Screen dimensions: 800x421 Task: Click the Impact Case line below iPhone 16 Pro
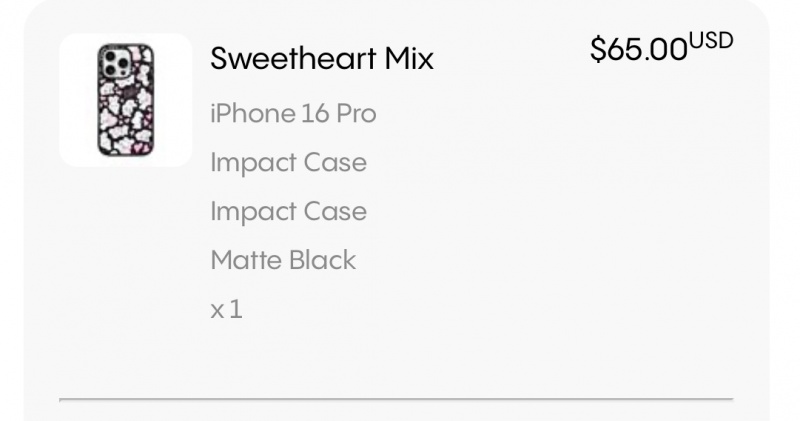(289, 163)
